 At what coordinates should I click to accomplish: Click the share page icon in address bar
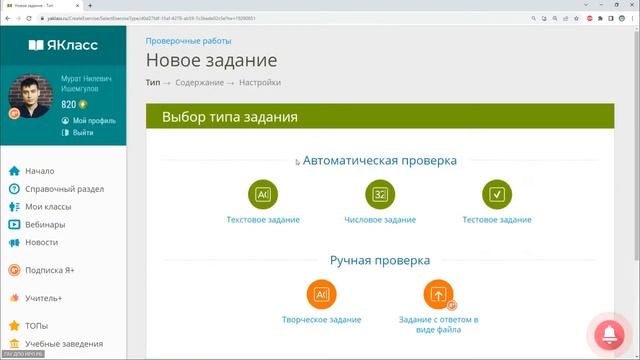pyautogui.click(x=565, y=18)
